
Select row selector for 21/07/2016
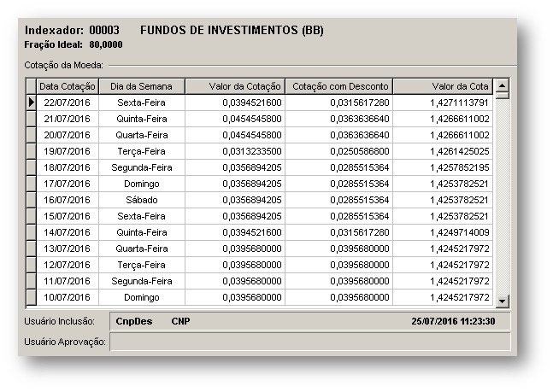(x=32, y=119)
